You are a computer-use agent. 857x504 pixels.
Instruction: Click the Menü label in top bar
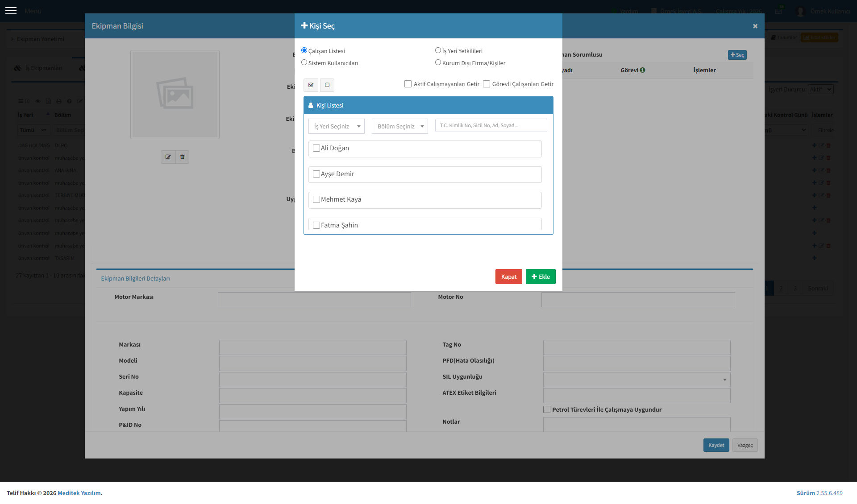(33, 11)
